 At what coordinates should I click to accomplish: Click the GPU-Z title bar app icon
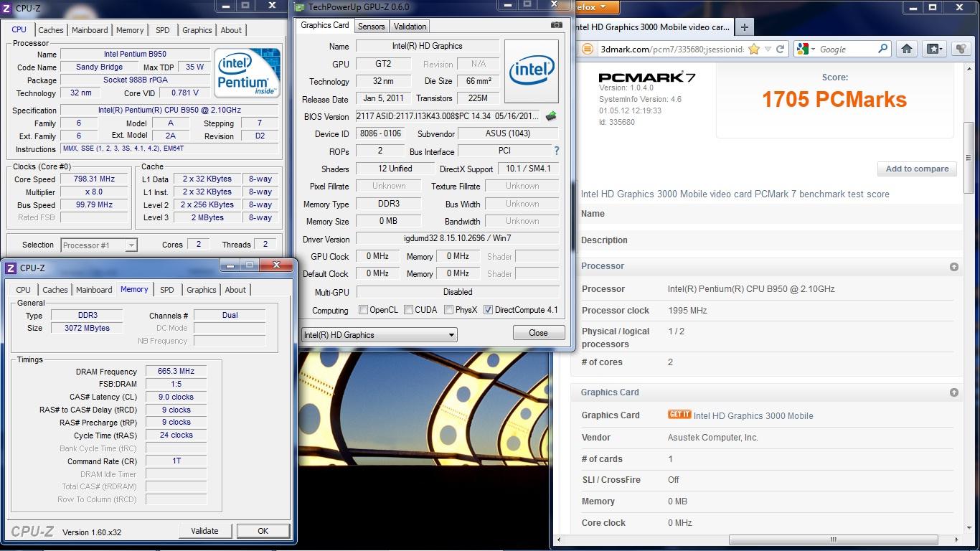[x=300, y=7]
